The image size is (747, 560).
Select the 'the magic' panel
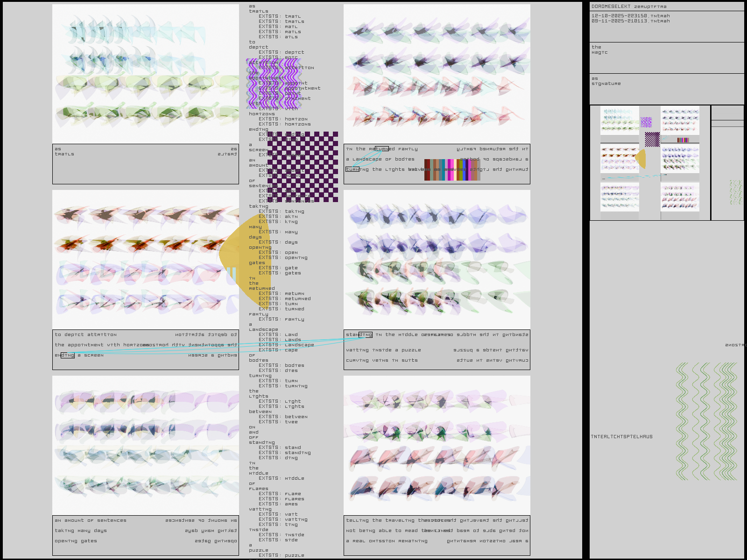[x=666, y=58]
